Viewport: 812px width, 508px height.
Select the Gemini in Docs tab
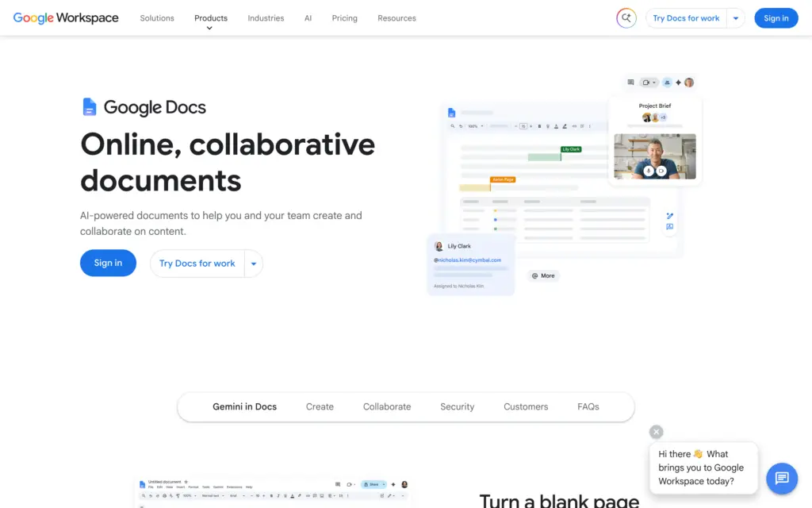(x=244, y=407)
